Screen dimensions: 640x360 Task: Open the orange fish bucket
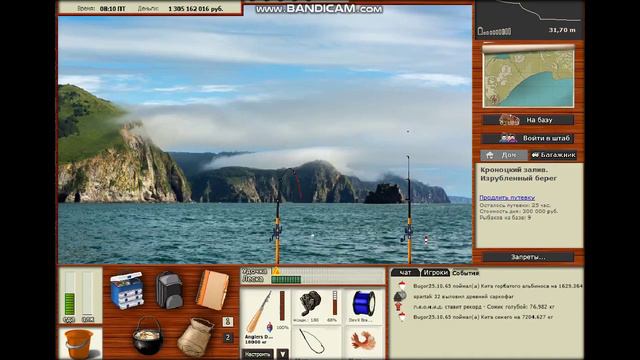(x=79, y=344)
